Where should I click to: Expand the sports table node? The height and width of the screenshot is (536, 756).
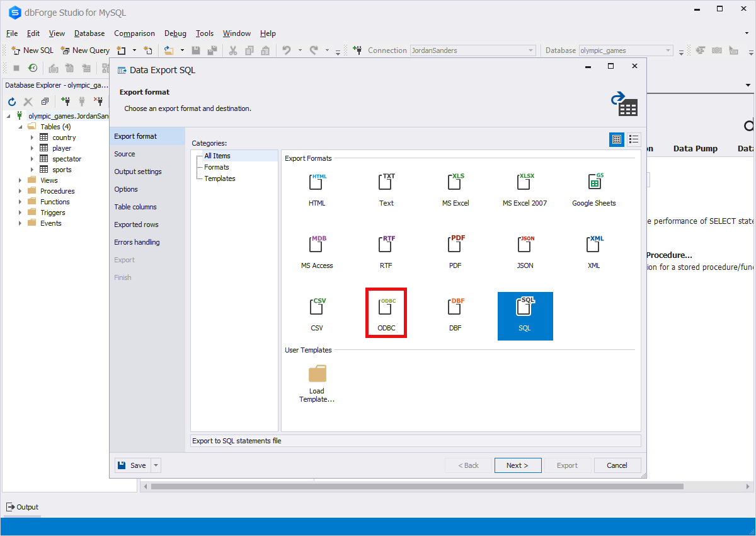click(x=32, y=170)
